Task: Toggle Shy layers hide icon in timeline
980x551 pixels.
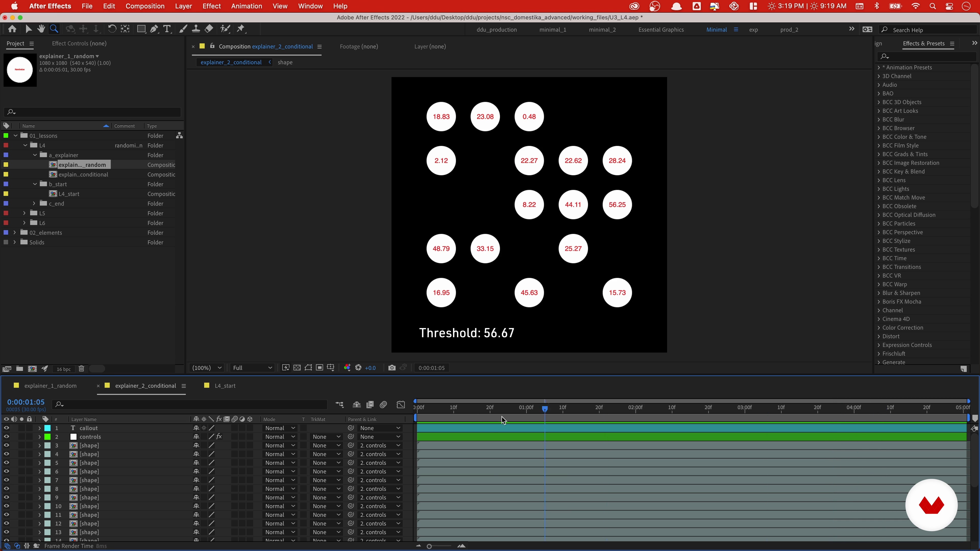Action: pos(357,405)
